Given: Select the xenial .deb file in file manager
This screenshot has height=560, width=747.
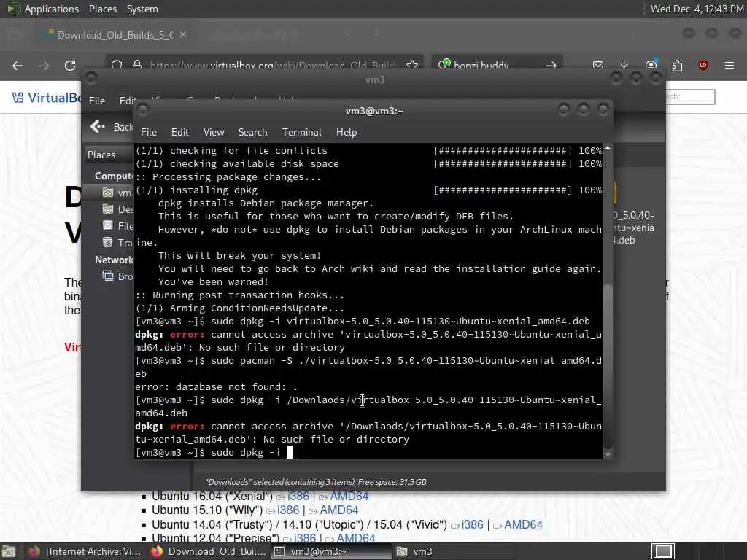Looking at the screenshot, I should (632, 214).
